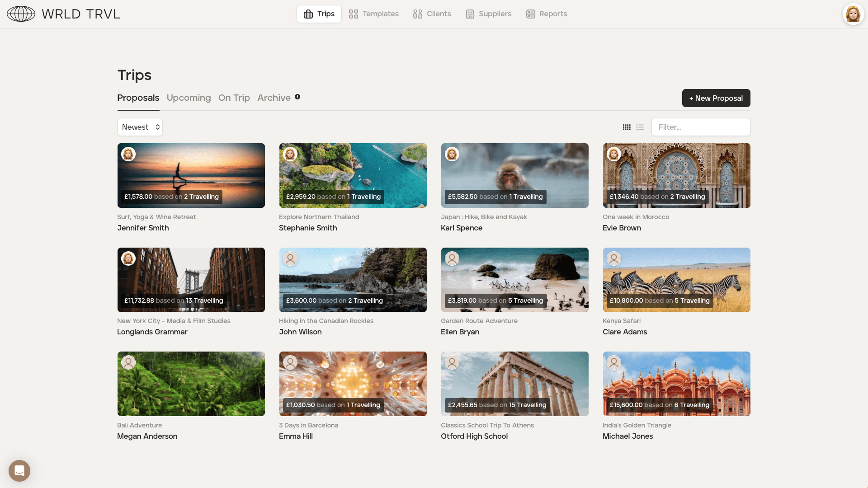This screenshot has width=868, height=488.
Task: Click client name John Wilson
Action: 300,332
